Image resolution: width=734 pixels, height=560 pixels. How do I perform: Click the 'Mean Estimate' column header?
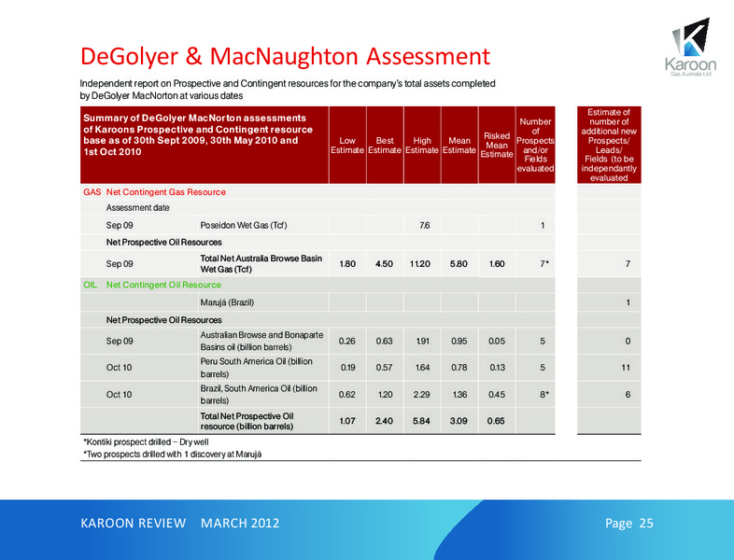(459, 145)
